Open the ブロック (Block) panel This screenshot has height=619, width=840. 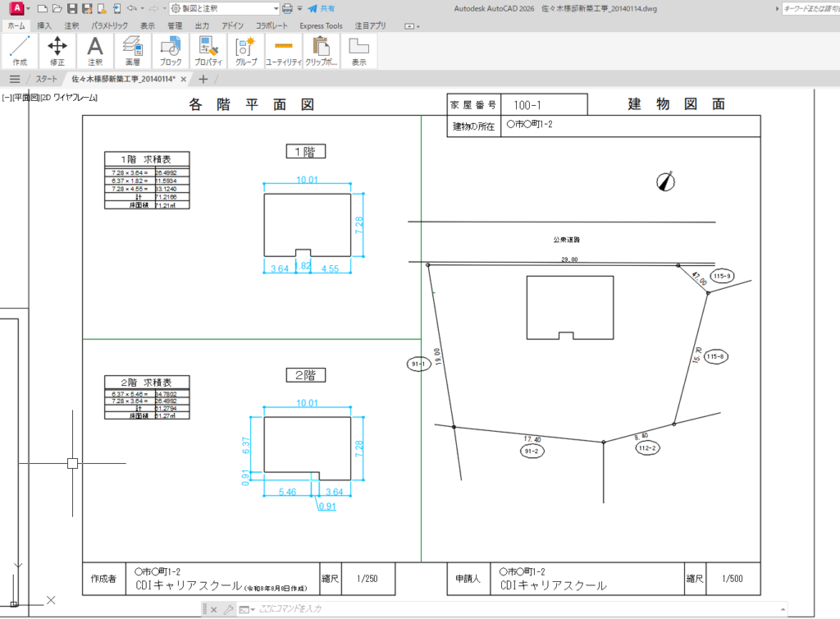click(171, 51)
